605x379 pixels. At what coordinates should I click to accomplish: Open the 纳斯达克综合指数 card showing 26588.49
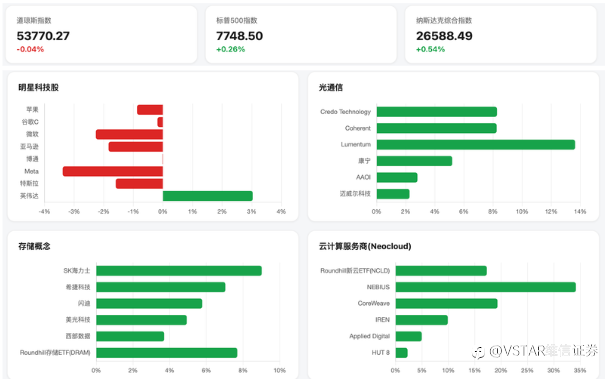pos(501,34)
